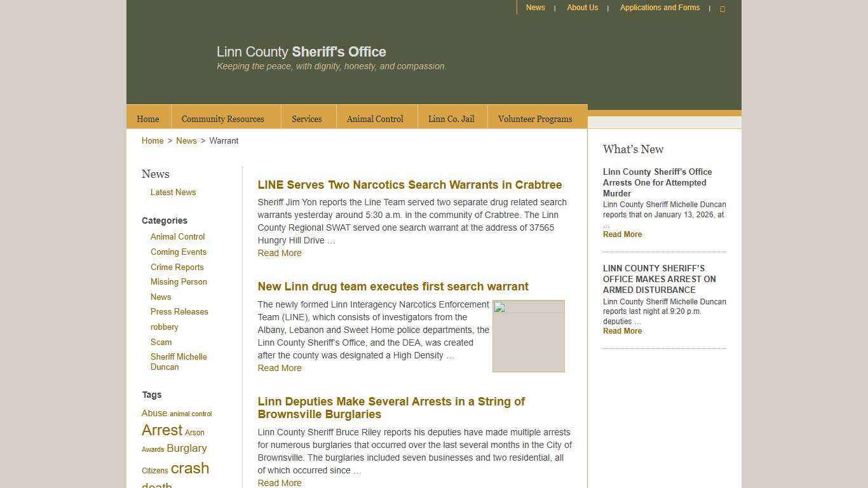Open the search icon in the top bar

[722, 8]
